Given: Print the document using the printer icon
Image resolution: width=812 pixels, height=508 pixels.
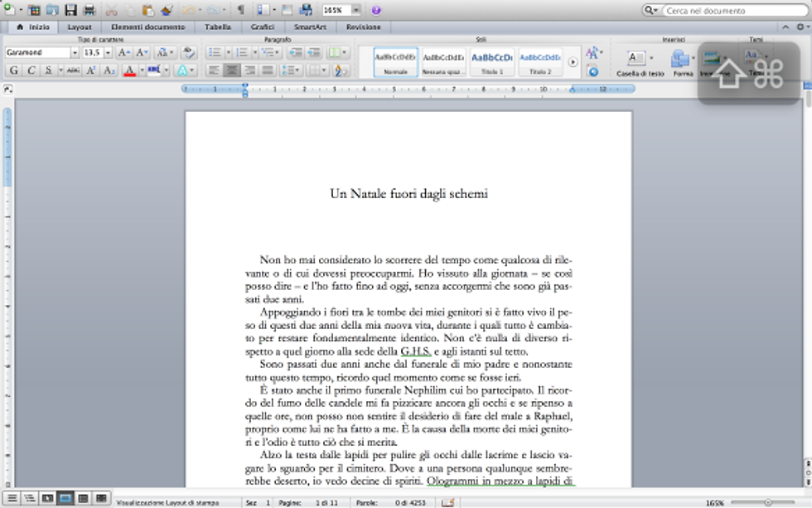Looking at the screenshot, I should pos(89,10).
